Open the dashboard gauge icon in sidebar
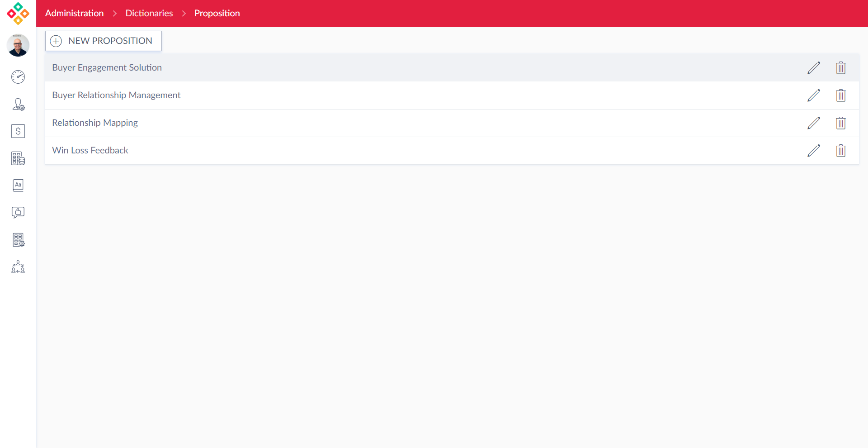The image size is (868, 448). point(18,77)
